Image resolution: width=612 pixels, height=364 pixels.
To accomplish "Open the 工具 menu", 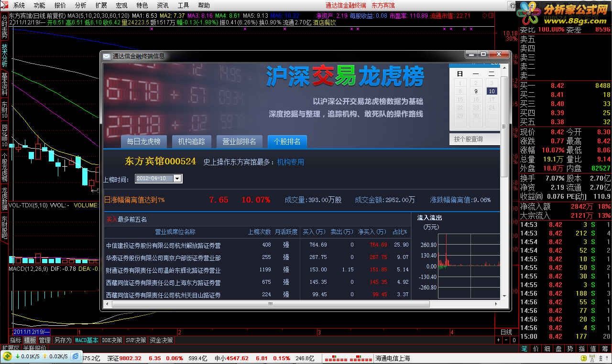I will [x=183, y=5].
